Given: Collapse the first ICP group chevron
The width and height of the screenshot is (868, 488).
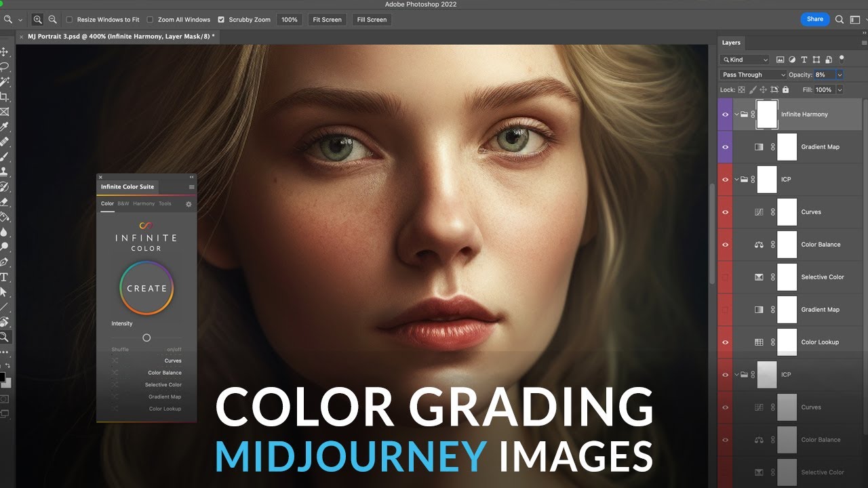Looking at the screenshot, I should tap(736, 180).
